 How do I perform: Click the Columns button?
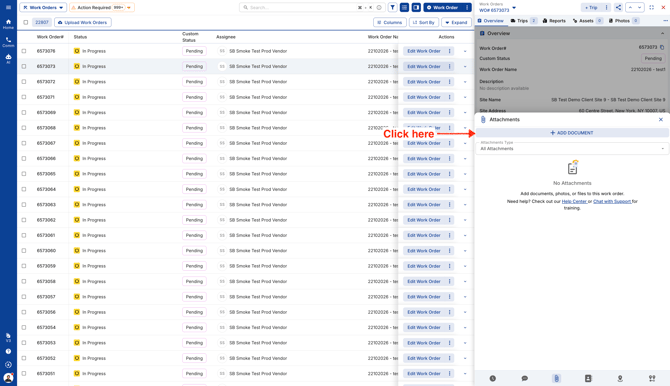coord(390,22)
